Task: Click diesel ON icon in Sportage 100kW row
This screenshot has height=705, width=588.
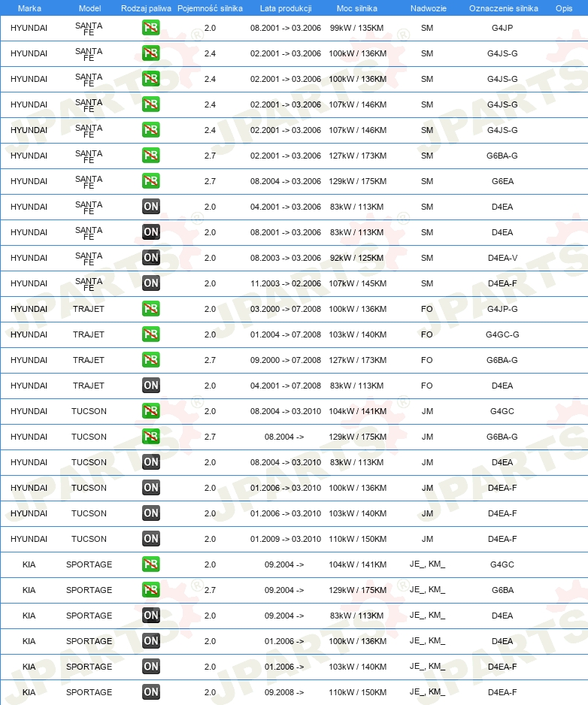Action: point(150,641)
